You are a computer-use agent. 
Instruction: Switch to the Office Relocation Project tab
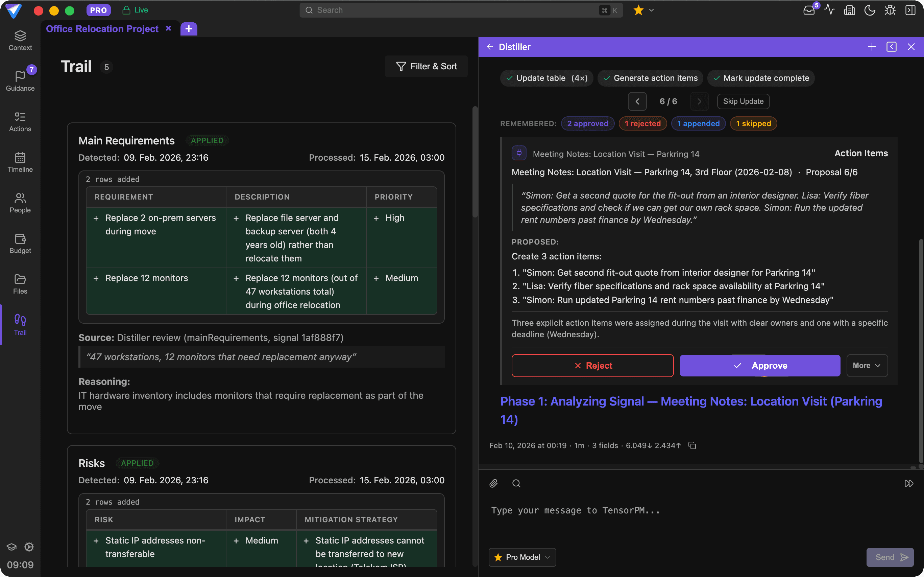(x=102, y=29)
